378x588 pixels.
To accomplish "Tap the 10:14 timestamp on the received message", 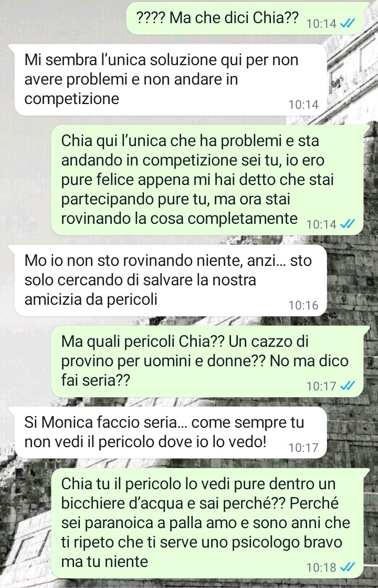I will point(303,105).
